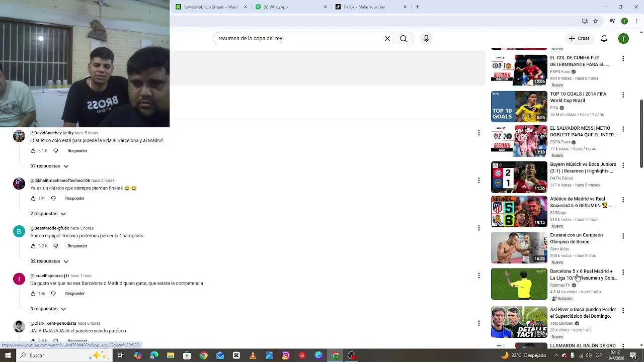Open 'EL GOL DE CUNHA' video thumbnail
This screenshot has height=362, width=644.
pyautogui.click(x=519, y=70)
